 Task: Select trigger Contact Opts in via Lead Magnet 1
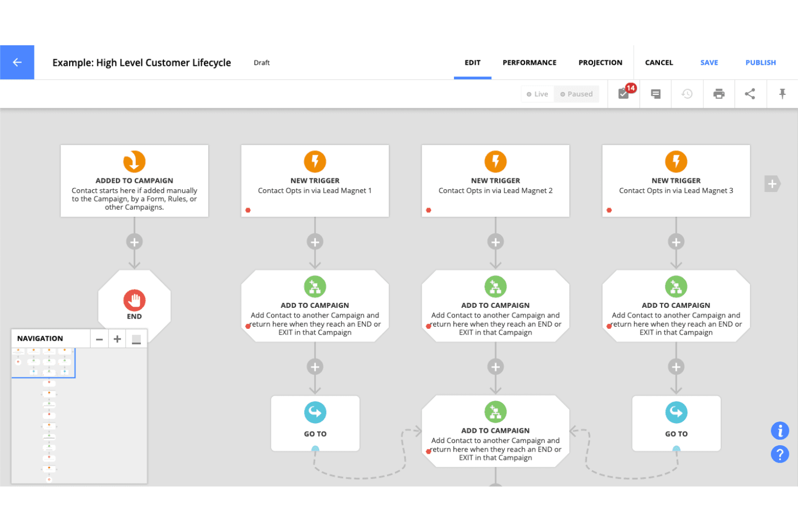pos(315,181)
